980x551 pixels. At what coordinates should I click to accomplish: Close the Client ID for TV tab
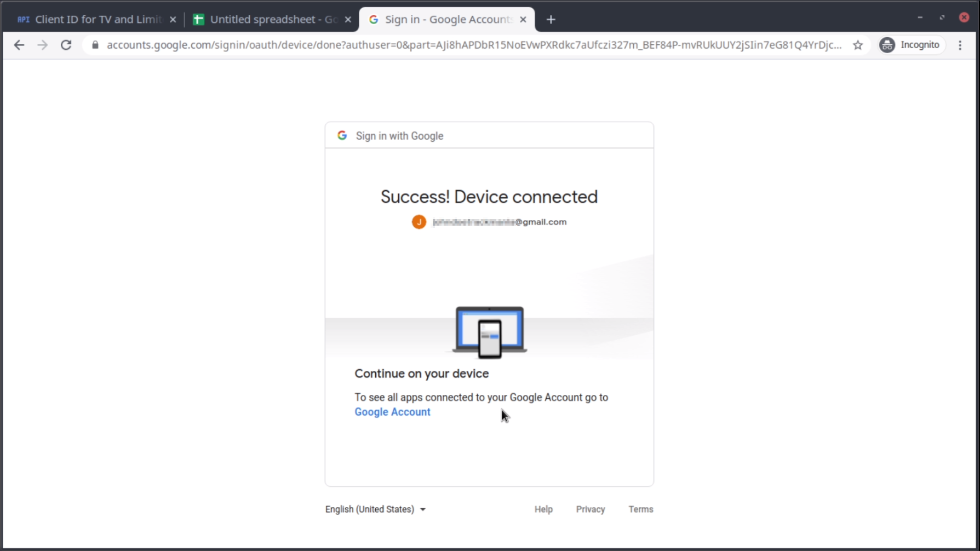pos(173,20)
